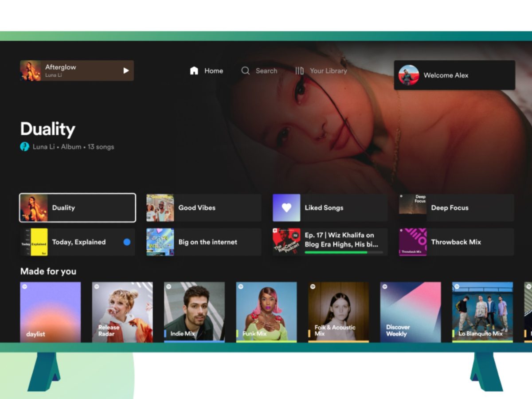This screenshot has height=399, width=532.
Task: Open the Liked Songs tile
Action: (x=330, y=207)
